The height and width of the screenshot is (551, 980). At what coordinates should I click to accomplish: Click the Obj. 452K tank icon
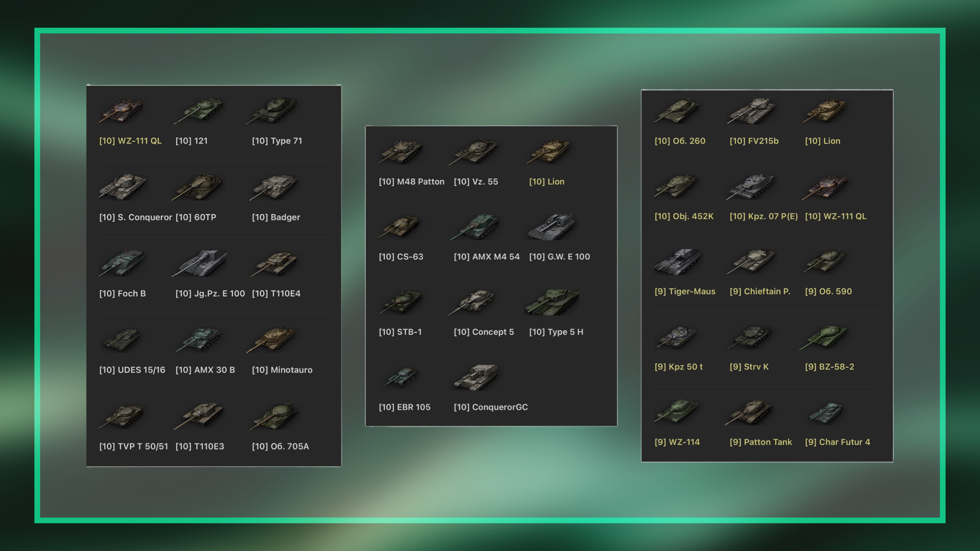(x=676, y=186)
